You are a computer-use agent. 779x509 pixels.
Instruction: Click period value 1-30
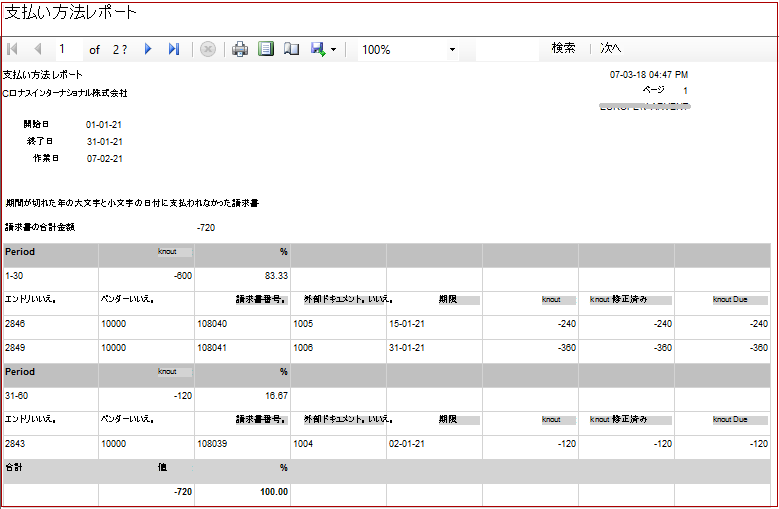[x=14, y=276]
